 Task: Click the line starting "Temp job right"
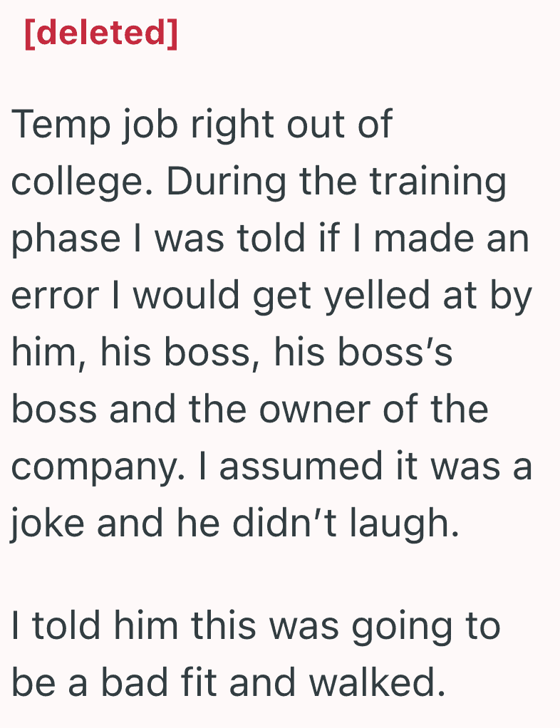coord(202,124)
